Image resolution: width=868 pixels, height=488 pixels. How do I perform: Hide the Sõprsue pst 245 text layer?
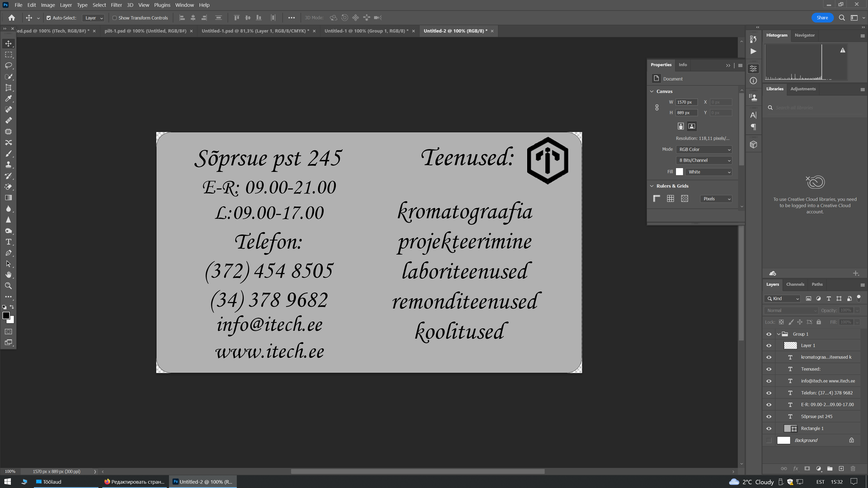769,417
